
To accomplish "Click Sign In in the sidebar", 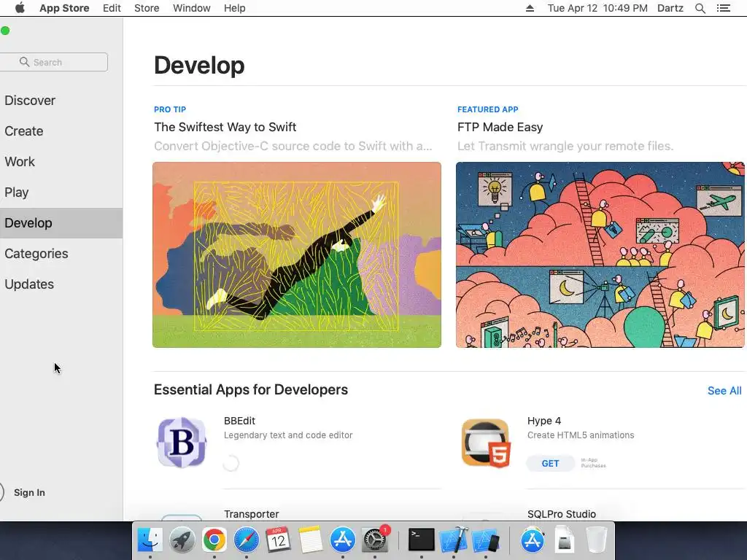I will [29, 492].
